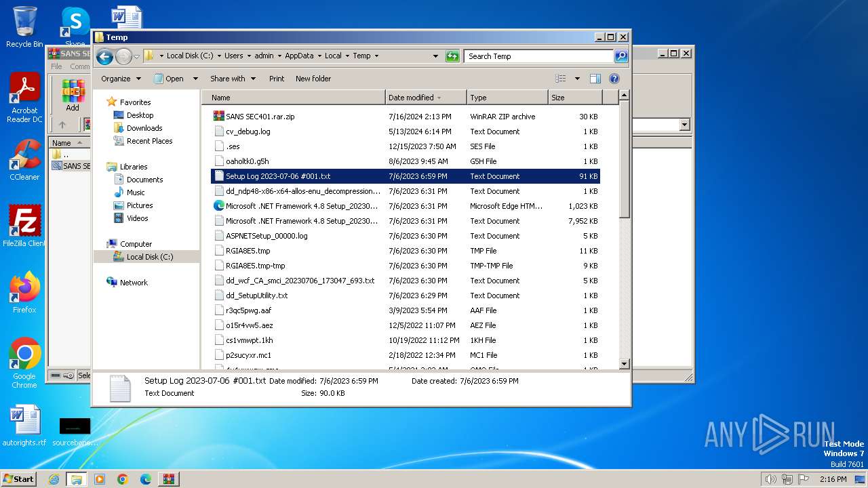Open the Organize dropdown menu
The width and height of the screenshot is (868, 488).
click(x=121, y=79)
